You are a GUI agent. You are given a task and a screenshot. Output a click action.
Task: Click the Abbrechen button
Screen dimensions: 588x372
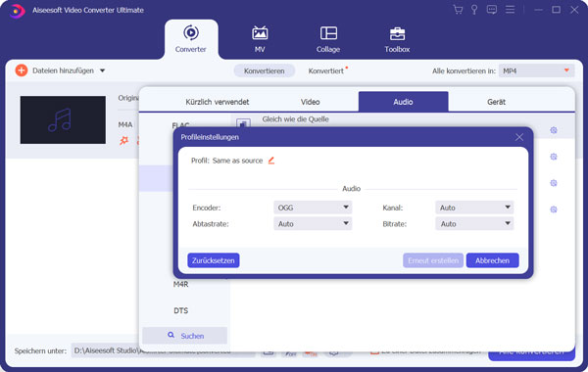[492, 260]
